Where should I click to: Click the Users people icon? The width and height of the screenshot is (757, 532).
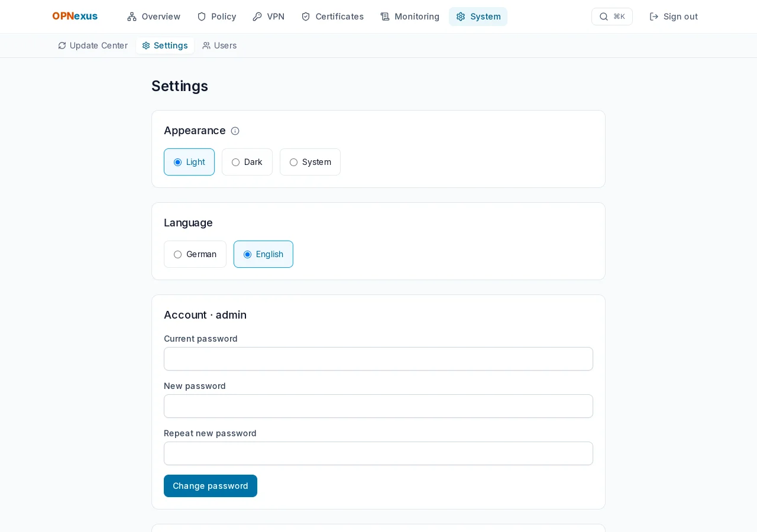[206, 46]
